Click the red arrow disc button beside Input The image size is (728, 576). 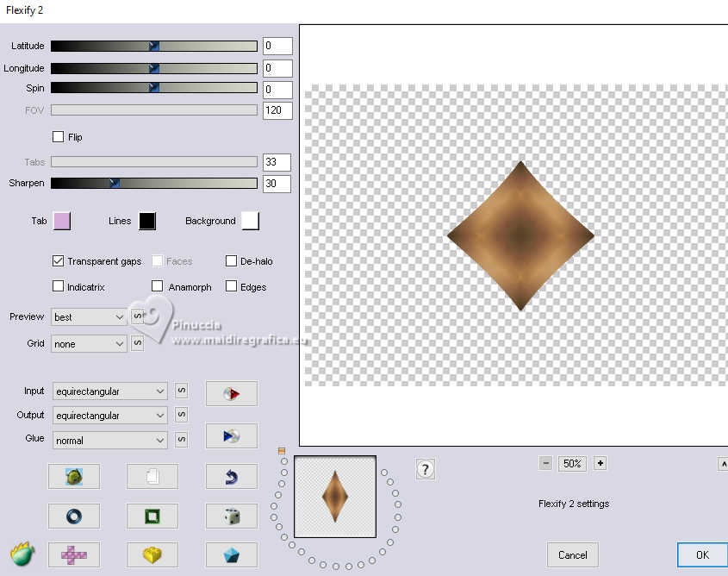click(x=231, y=393)
